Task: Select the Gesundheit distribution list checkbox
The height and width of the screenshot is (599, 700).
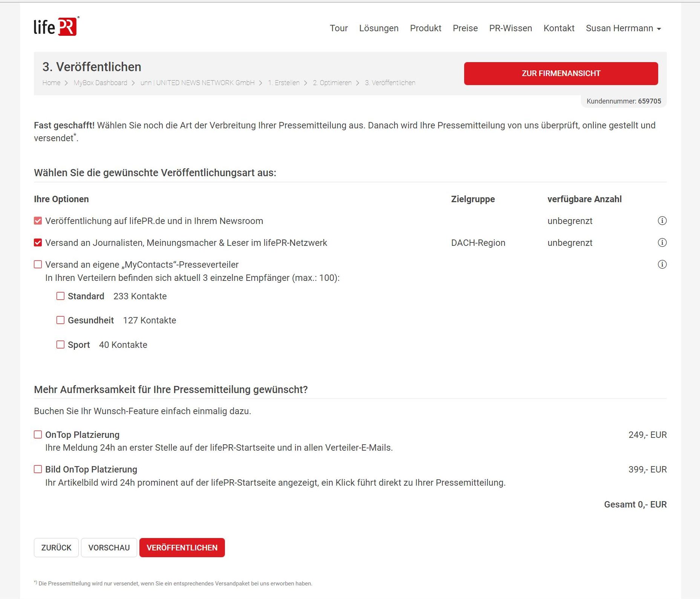Action: pos(60,320)
